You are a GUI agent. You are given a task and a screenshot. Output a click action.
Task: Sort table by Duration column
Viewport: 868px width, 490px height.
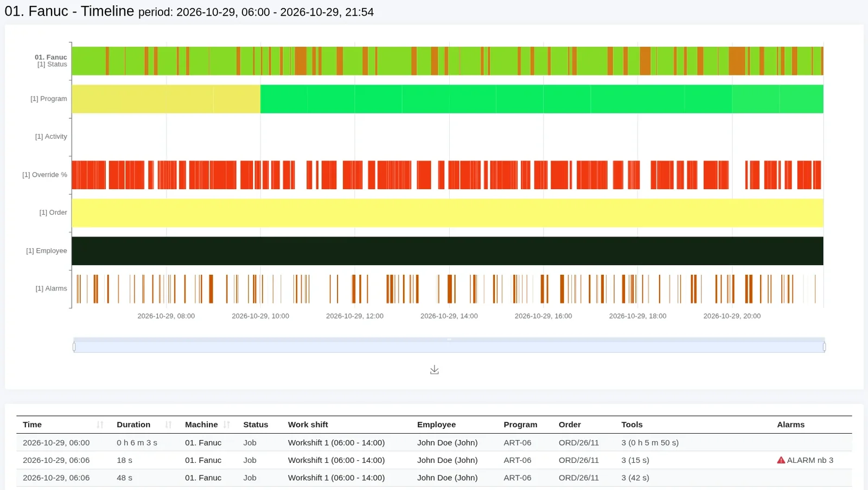(168, 424)
